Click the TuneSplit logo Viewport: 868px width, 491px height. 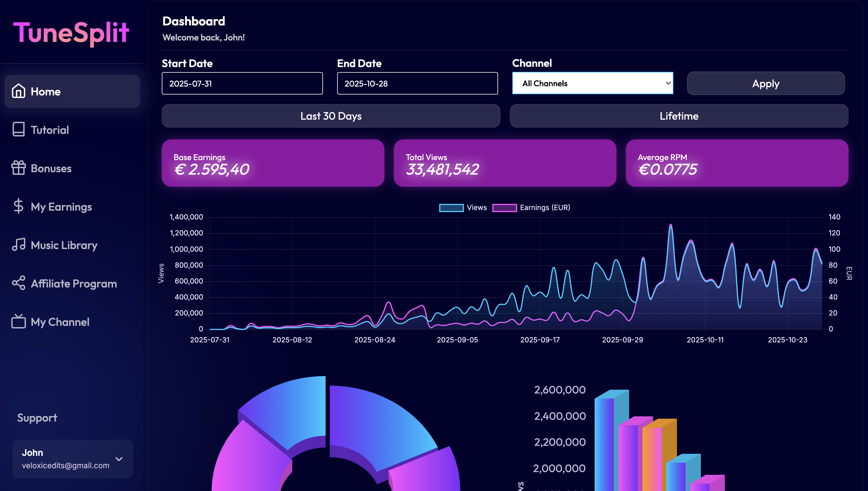pos(71,33)
